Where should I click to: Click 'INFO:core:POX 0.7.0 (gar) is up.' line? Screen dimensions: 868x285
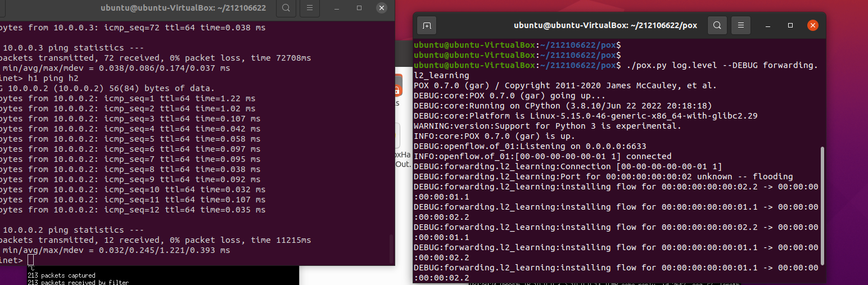[495, 136]
